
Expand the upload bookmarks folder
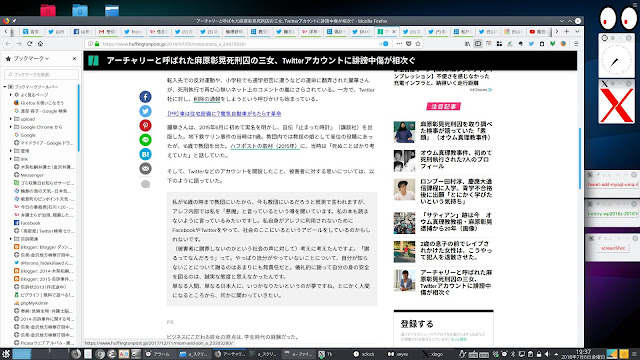point(11,119)
